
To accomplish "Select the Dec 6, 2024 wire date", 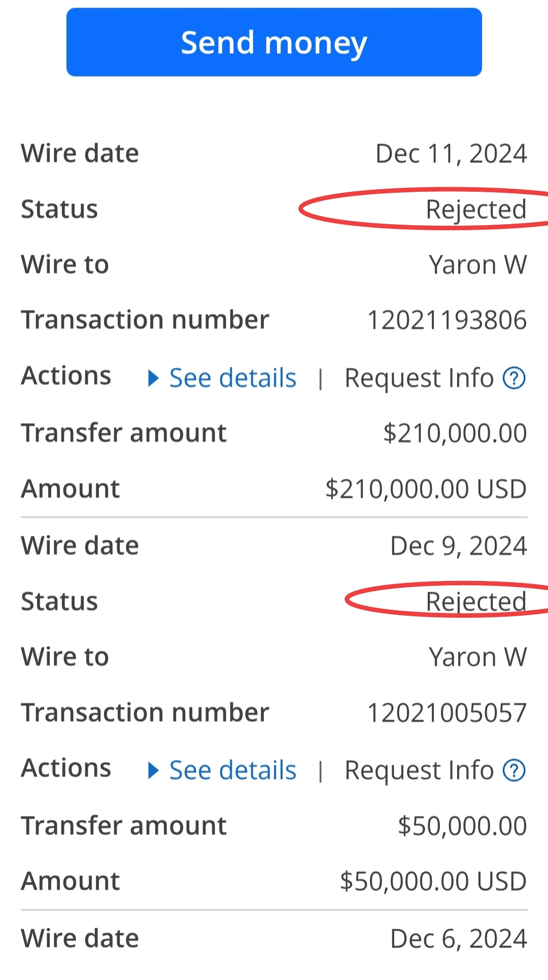I will coord(459,939).
